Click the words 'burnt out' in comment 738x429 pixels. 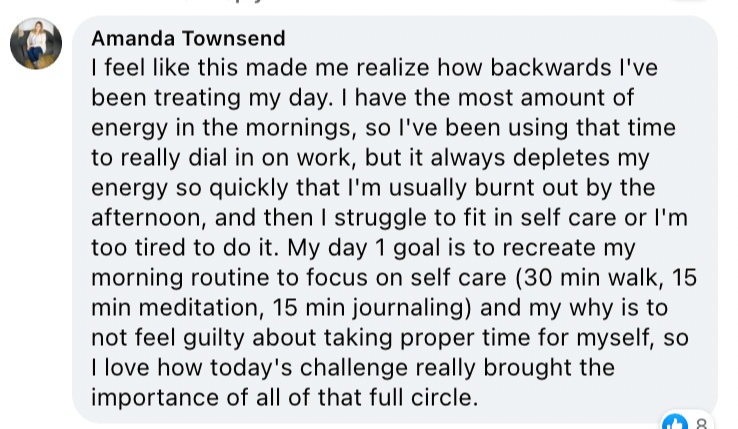click(526, 187)
